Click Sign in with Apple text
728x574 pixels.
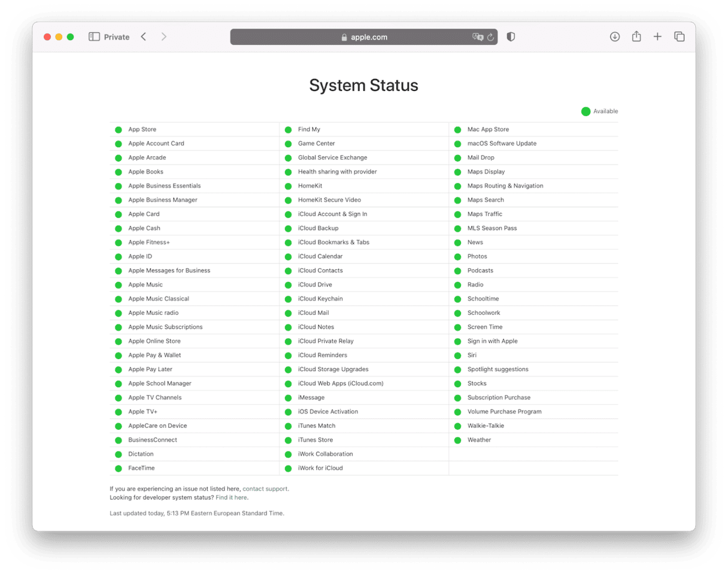coord(493,341)
